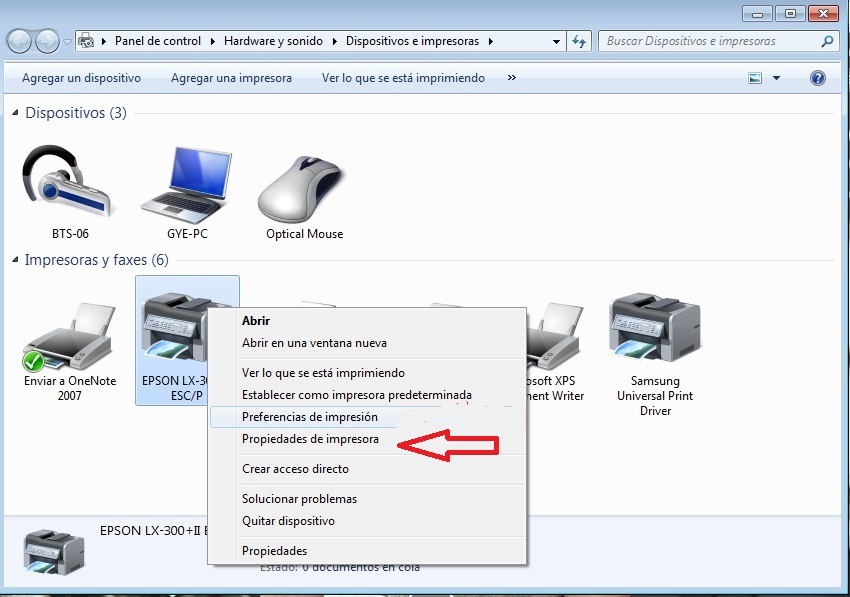Viewport: 850px width, 597px height.
Task: Select the Optical Mouse device icon
Action: [x=300, y=189]
